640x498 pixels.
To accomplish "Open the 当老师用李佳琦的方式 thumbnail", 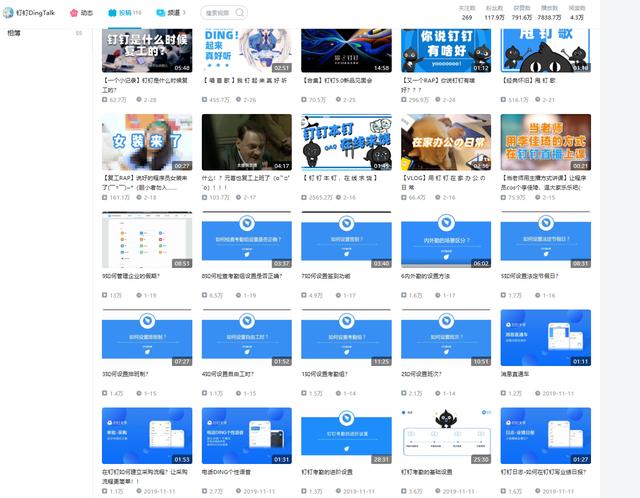I will (546, 142).
